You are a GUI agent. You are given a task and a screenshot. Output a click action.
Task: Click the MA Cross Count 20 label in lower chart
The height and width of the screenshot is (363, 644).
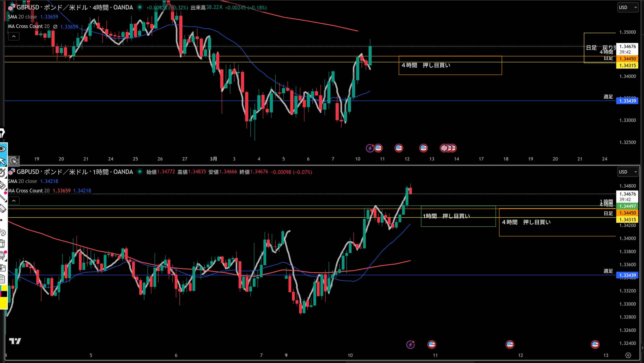(x=29, y=191)
